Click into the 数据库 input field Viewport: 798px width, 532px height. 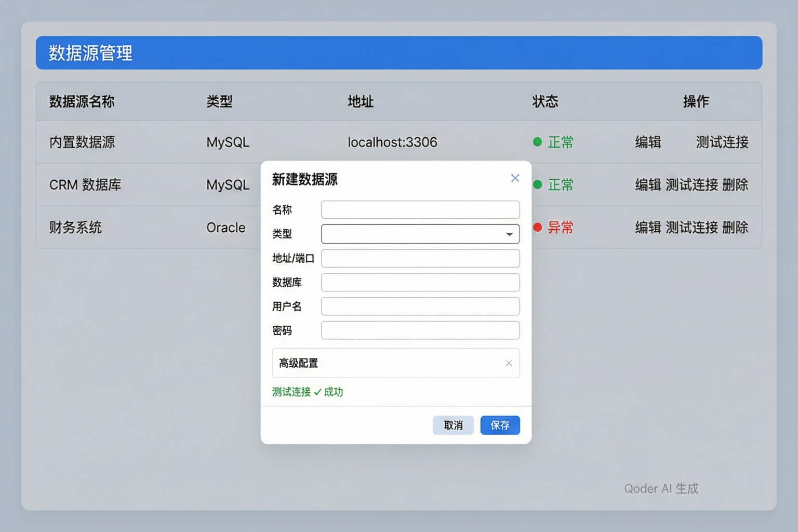[420, 283]
